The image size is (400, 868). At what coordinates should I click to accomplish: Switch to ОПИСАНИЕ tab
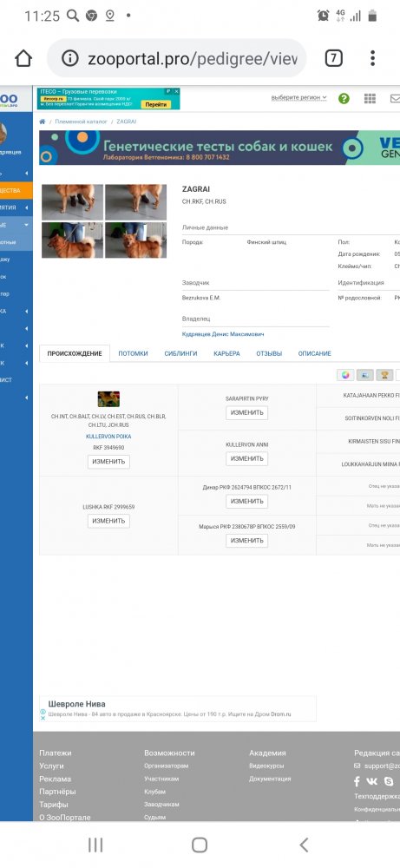pyautogui.click(x=315, y=354)
